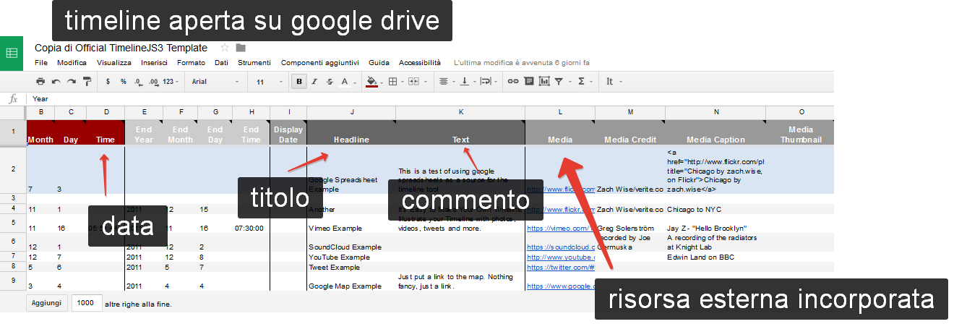980x324 pixels.
Task: Open the Arial font dropdown
Action: (x=215, y=82)
